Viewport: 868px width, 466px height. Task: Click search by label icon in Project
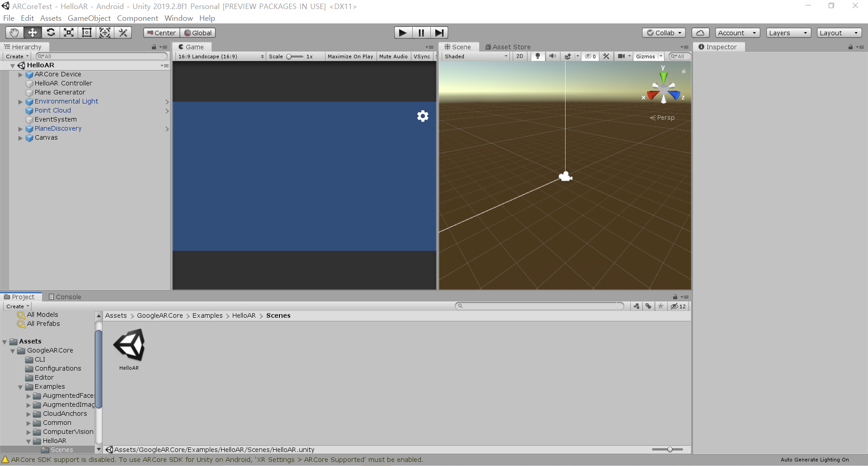tap(648, 306)
